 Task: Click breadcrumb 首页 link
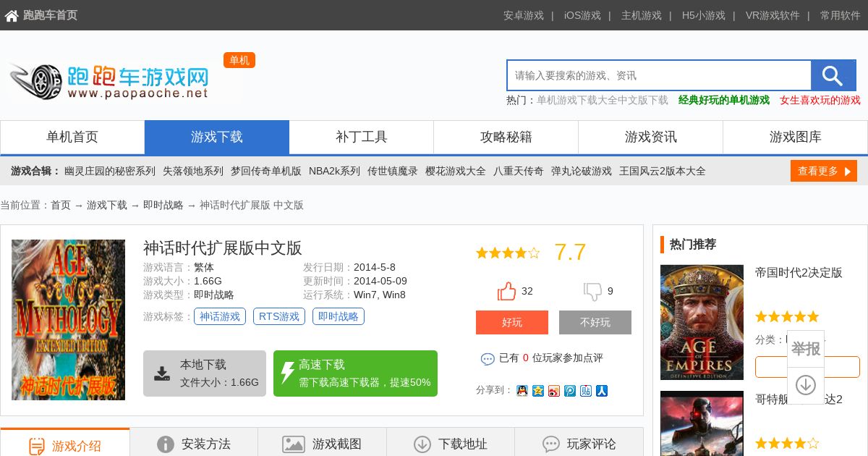pyautogui.click(x=61, y=205)
